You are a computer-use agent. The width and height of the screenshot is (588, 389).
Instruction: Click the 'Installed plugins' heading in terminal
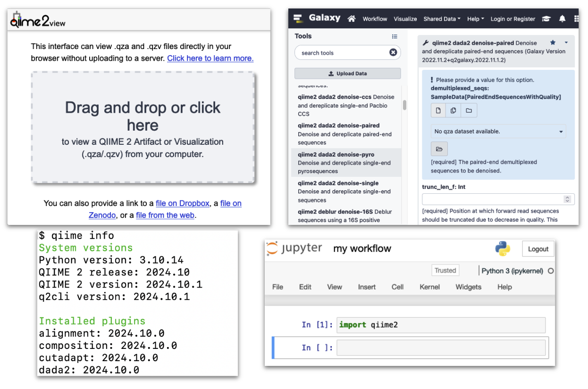click(92, 321)
